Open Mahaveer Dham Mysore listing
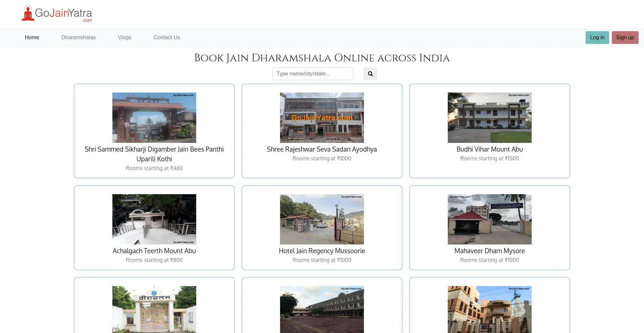The height and width of the screenshot is (333, 644). pos(489,251)
